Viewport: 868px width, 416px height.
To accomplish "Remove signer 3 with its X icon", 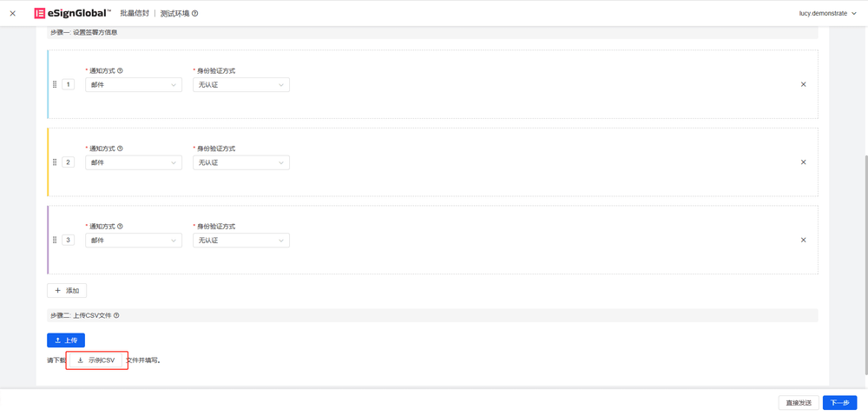I will pyautogui.click(x=803, y=240).
